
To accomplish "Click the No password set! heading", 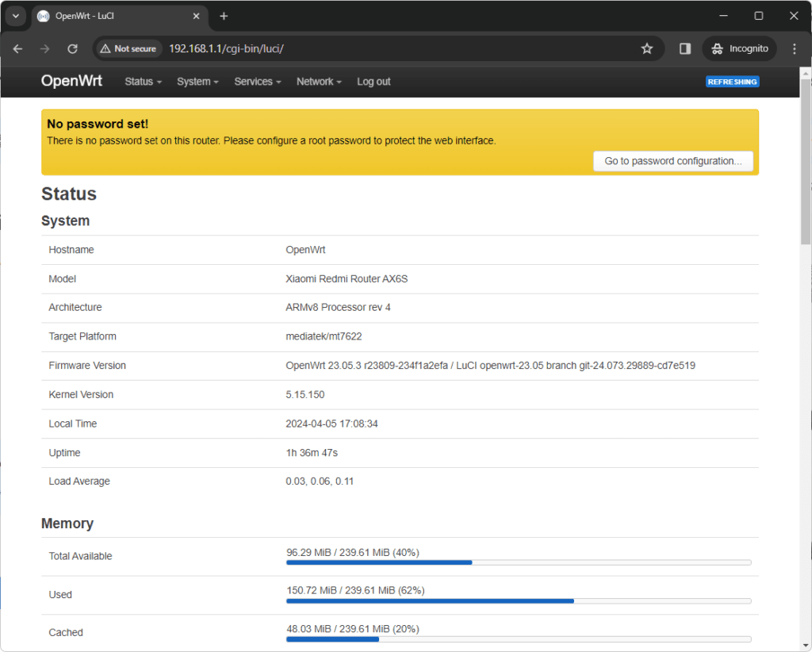I will 98,124.
